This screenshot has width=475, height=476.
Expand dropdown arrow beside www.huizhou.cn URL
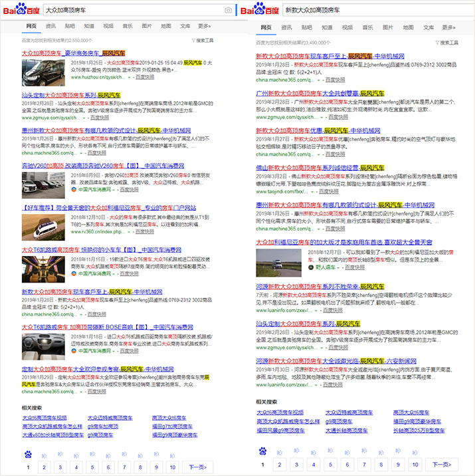(130, 77)
